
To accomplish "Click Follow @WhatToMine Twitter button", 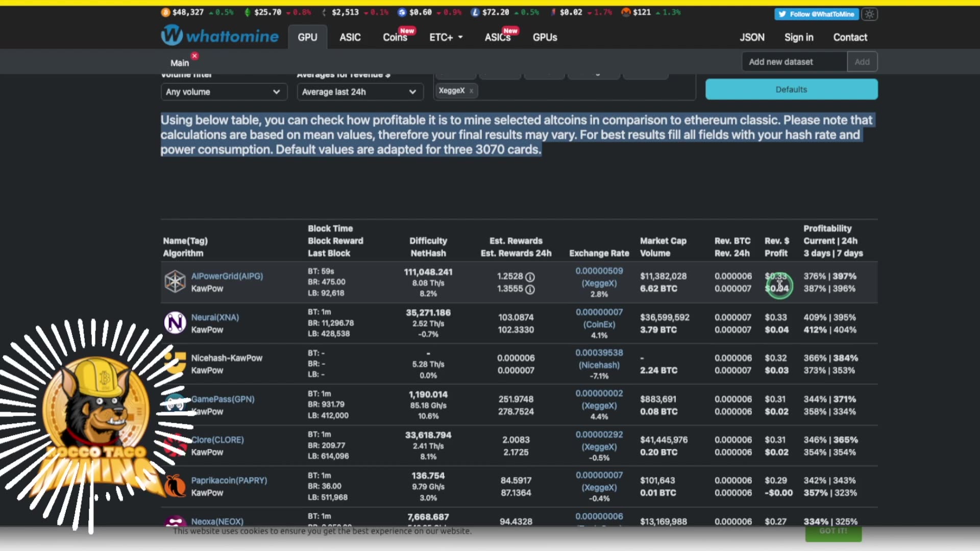I will [816, 14].
